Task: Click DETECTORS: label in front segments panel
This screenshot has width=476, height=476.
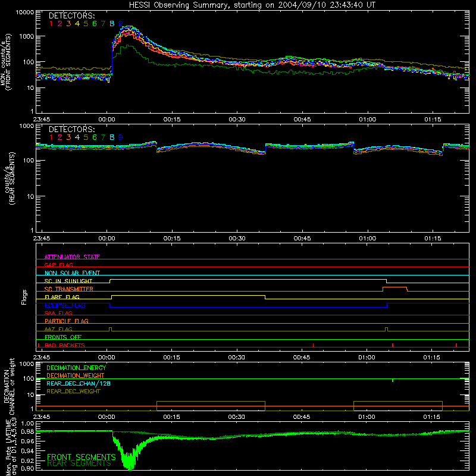Action: tap(71, 15)
